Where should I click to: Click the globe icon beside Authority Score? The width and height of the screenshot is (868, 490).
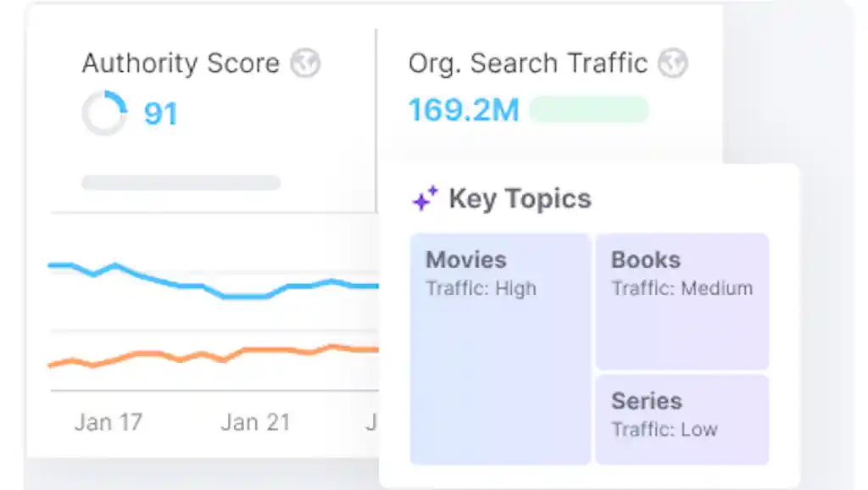click(305, 63)
